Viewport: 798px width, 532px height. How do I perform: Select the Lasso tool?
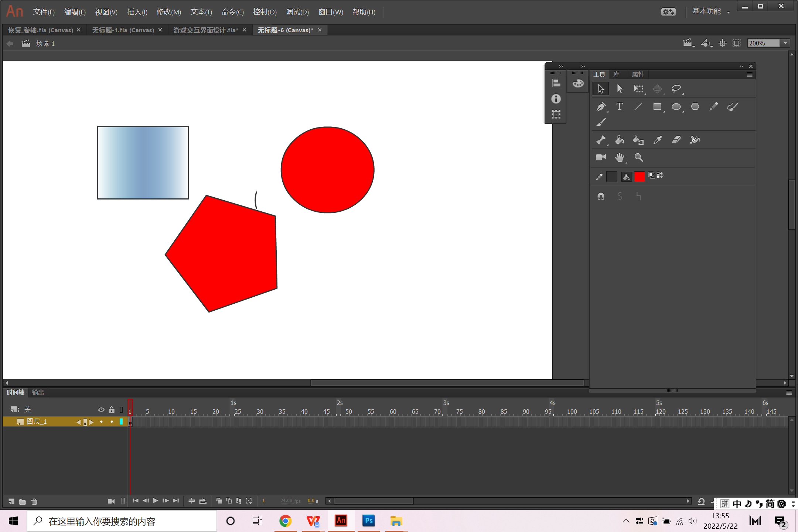[676, 89]
